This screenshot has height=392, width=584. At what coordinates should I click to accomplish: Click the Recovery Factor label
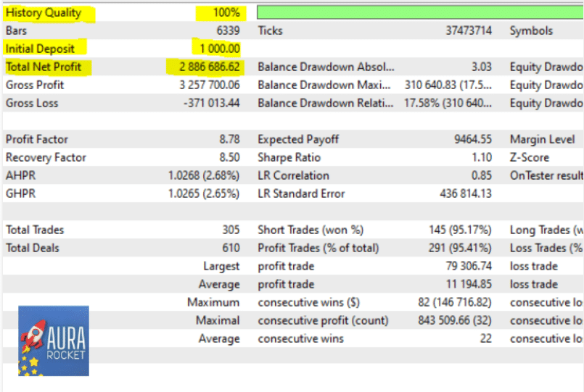[46, 157]
